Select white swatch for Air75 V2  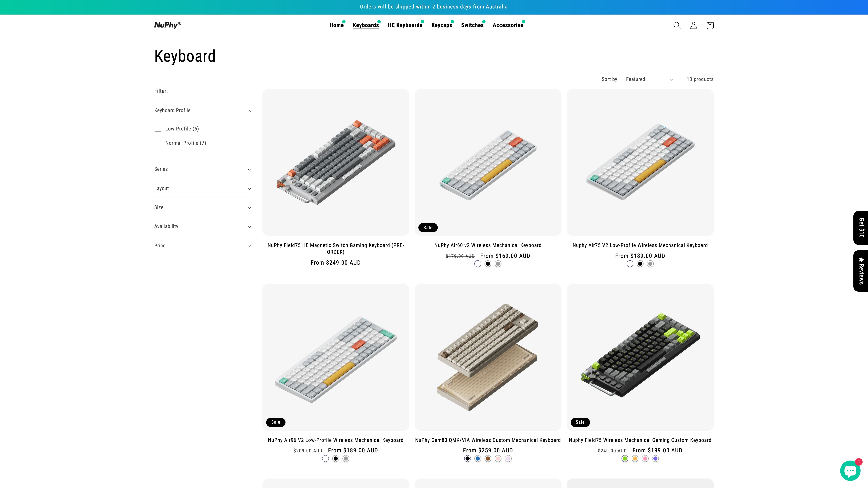tap(630, 264)
